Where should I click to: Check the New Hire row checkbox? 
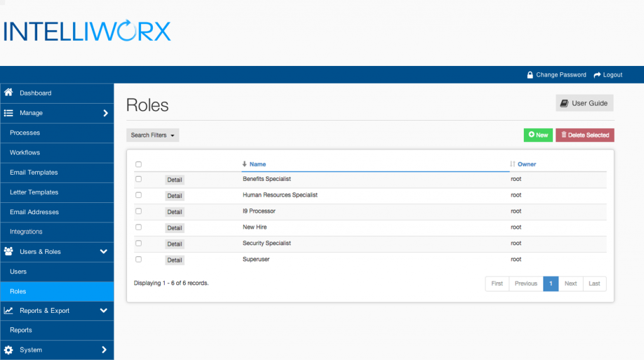pyautogui.click(x=138, y=227)
